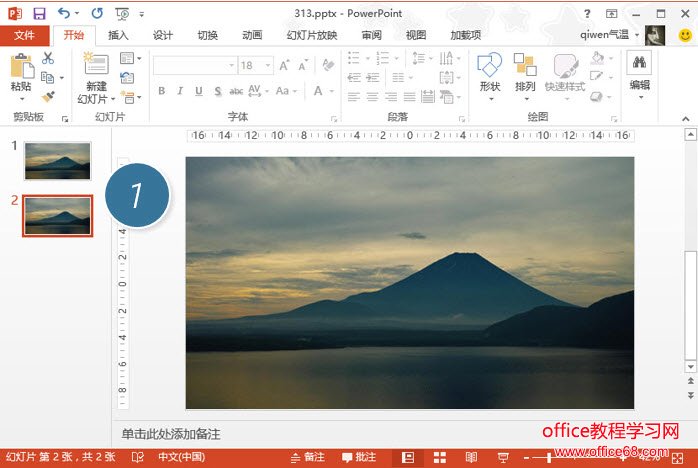
Task: Click the Cut scissors icon
Action: tap(47, 58)
